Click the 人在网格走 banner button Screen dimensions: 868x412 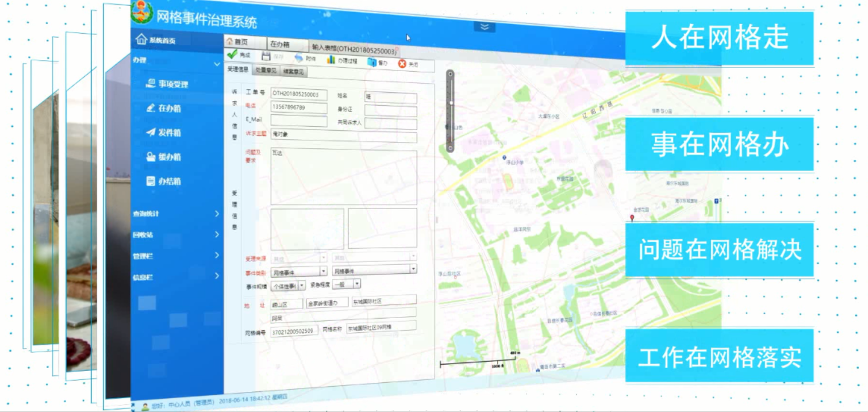[x=719, y=38]
